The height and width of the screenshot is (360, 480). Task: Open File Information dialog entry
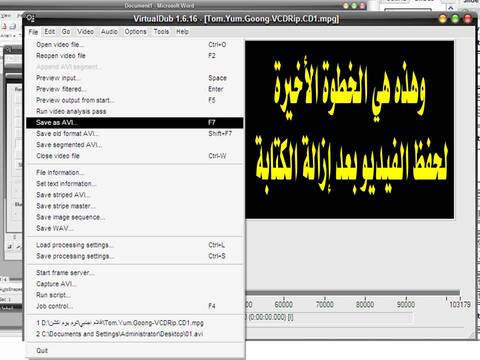pos(135,173)
